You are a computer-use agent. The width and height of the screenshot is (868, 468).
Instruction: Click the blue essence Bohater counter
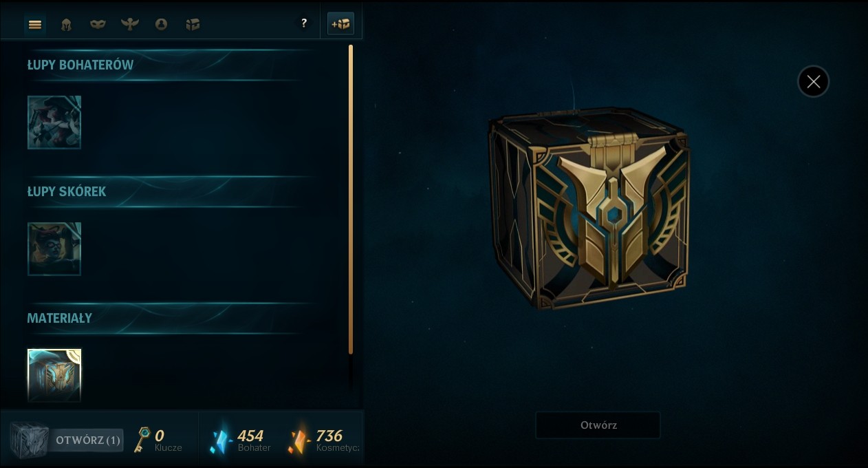tap(240, 440)
